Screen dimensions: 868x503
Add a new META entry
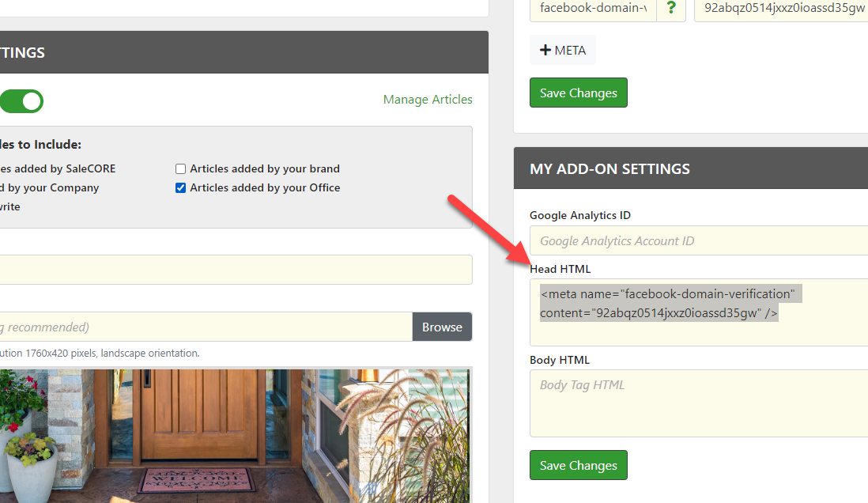[562, 50]
